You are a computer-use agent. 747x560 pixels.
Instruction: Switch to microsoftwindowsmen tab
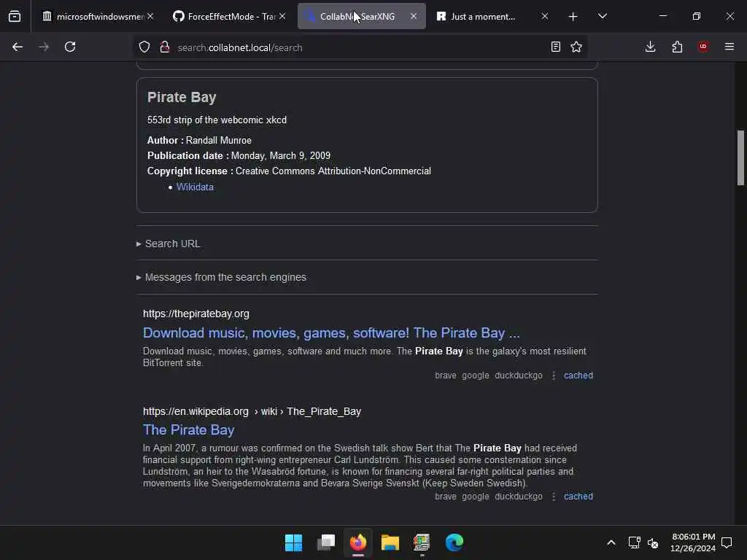[x=98, y=17]
